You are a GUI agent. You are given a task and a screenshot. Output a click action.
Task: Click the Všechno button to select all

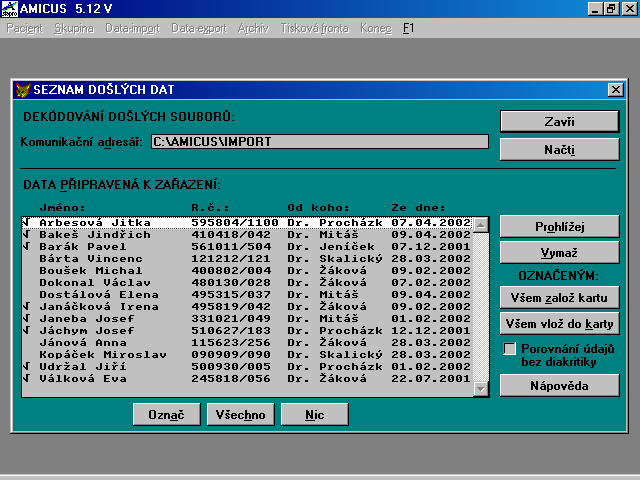(240, 414)
